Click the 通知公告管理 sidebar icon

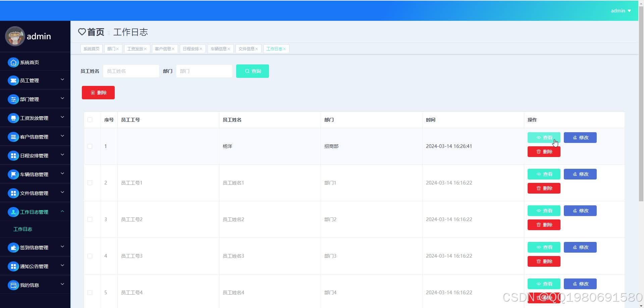13,266
